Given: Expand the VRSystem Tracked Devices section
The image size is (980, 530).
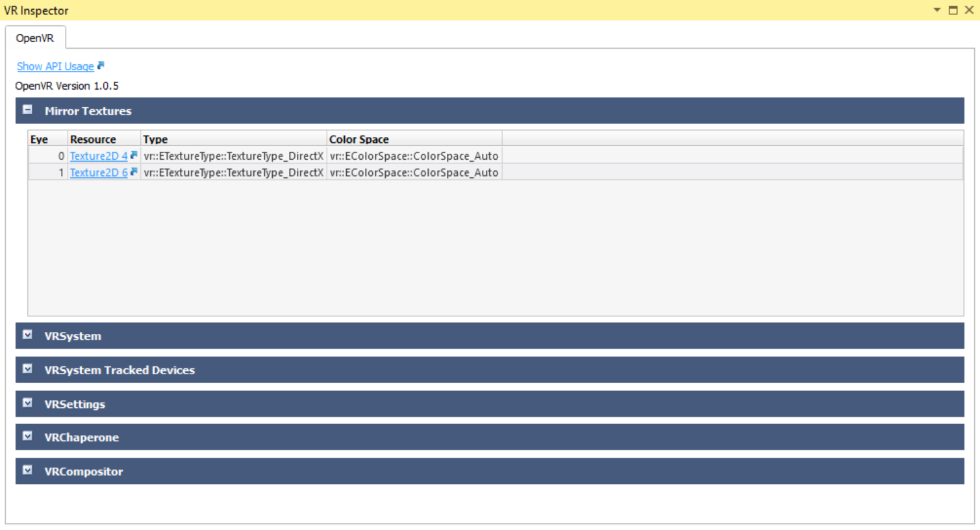Looking at the screenshot, I should tap(27, 369).
